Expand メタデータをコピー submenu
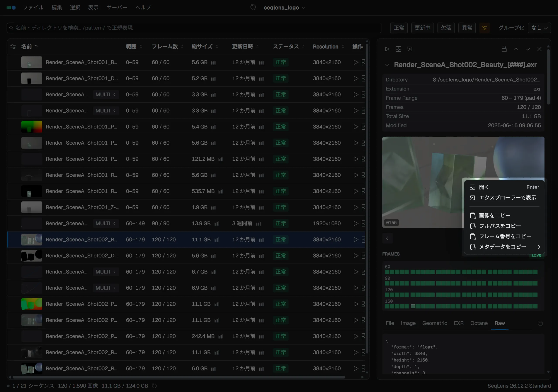 pyautogui.click(x=505, y=247)
